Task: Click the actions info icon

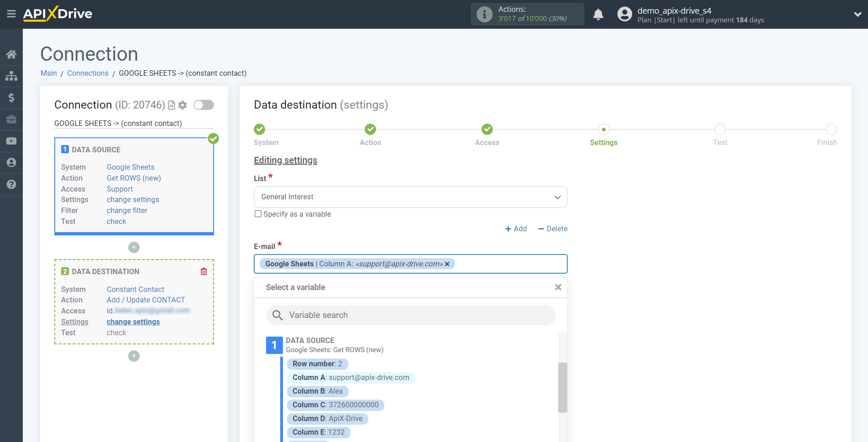Action: [484, 14]
